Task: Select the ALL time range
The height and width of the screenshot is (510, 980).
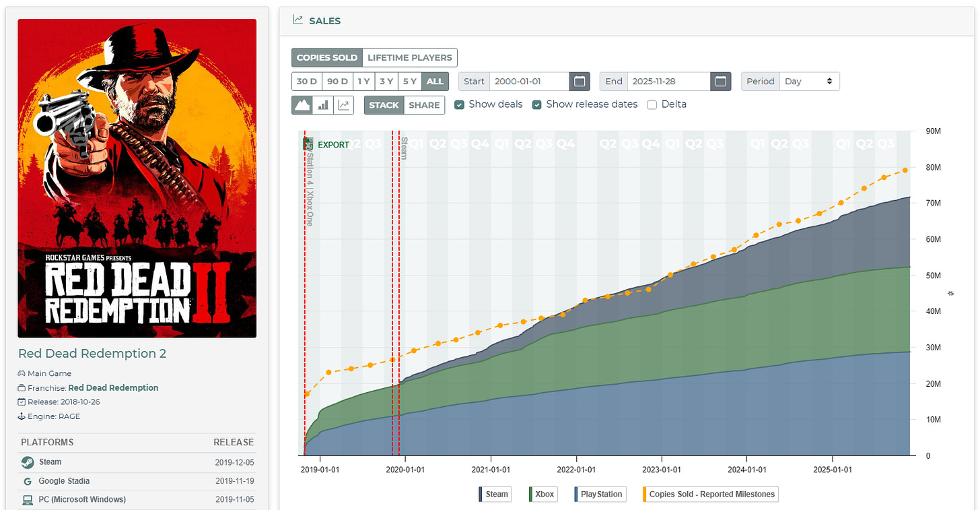Action: pos(435,82)
